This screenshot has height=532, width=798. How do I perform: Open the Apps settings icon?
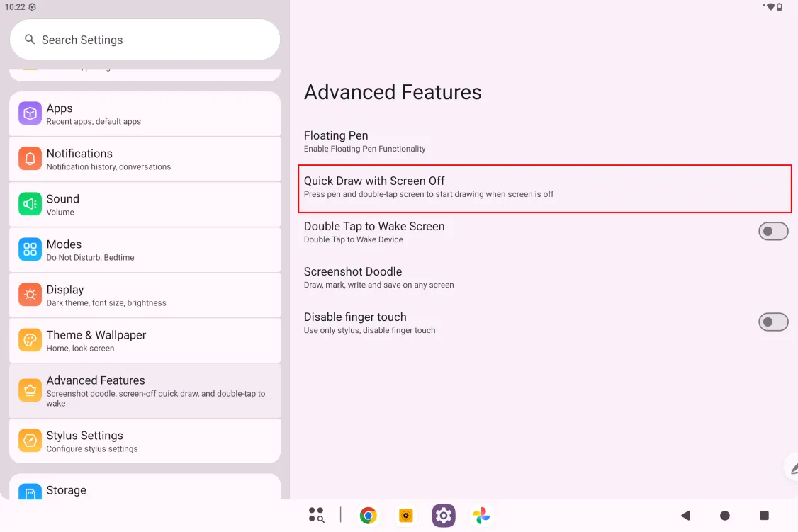(x=30, y=113)
